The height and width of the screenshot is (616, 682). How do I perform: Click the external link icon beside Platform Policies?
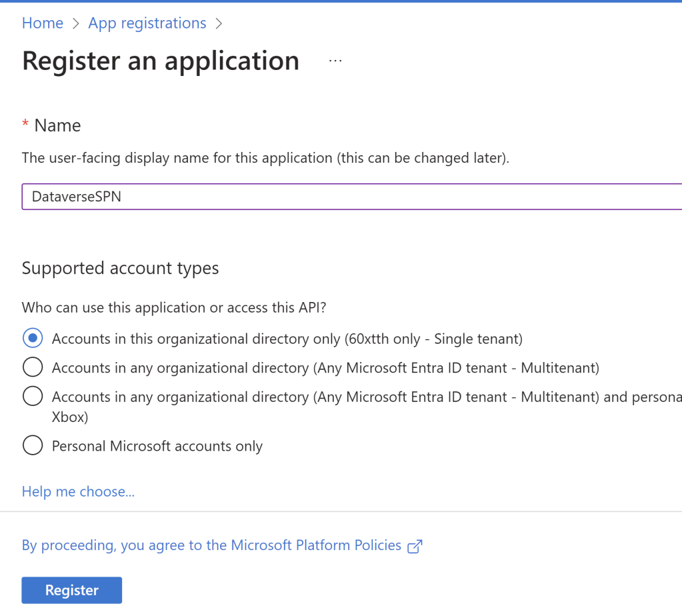[415, 546]
